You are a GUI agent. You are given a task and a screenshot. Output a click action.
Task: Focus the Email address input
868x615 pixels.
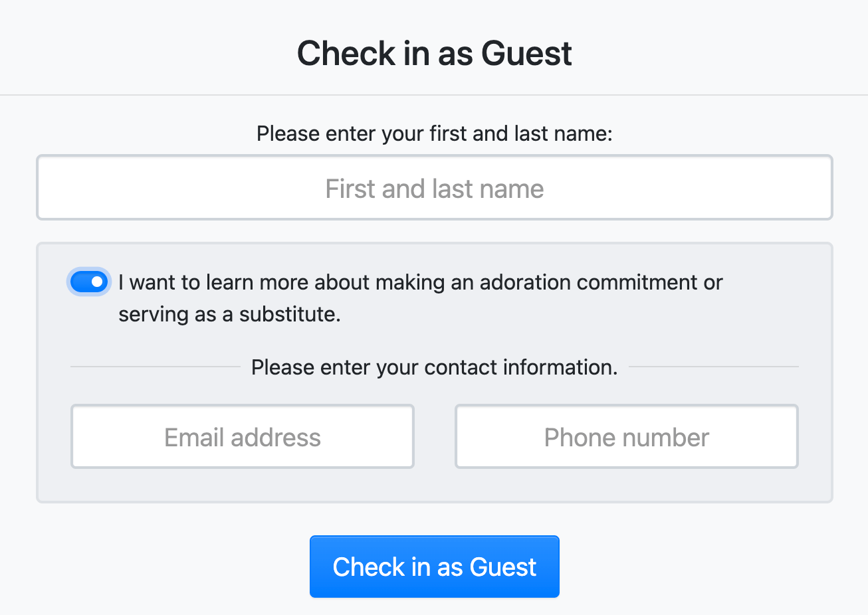(x=243, y=437)
